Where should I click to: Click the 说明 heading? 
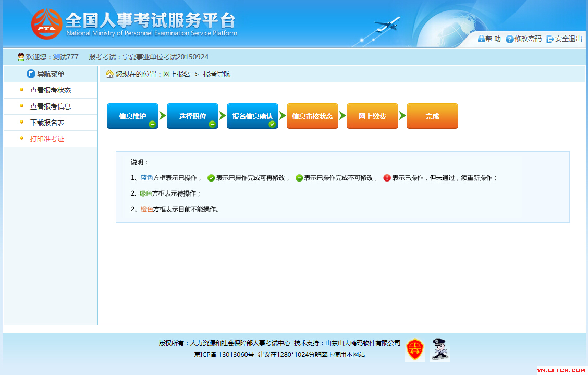139,162
